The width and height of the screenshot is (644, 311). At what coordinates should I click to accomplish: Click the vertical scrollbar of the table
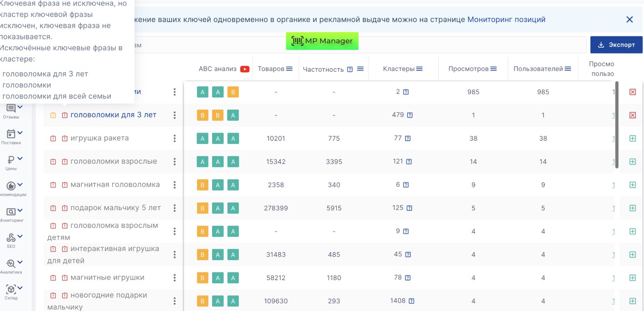pos(617,125)
